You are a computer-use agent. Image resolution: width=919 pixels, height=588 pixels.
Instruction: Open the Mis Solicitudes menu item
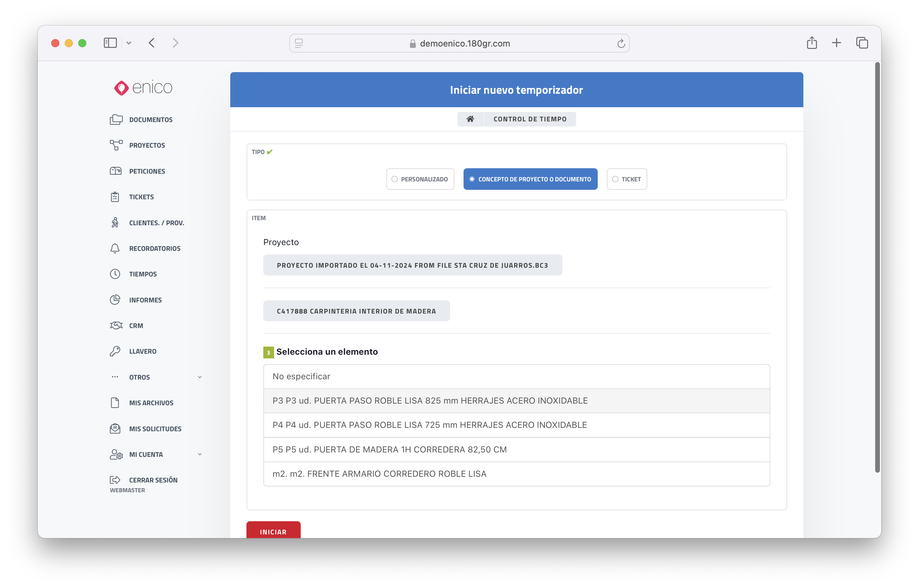tap(155, 429)
